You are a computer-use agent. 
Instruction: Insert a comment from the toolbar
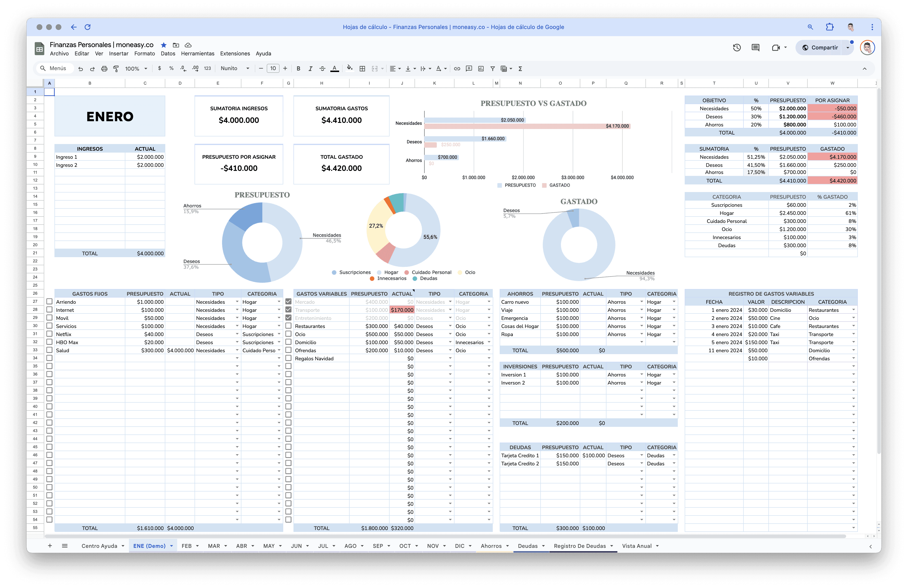[469, 69]
